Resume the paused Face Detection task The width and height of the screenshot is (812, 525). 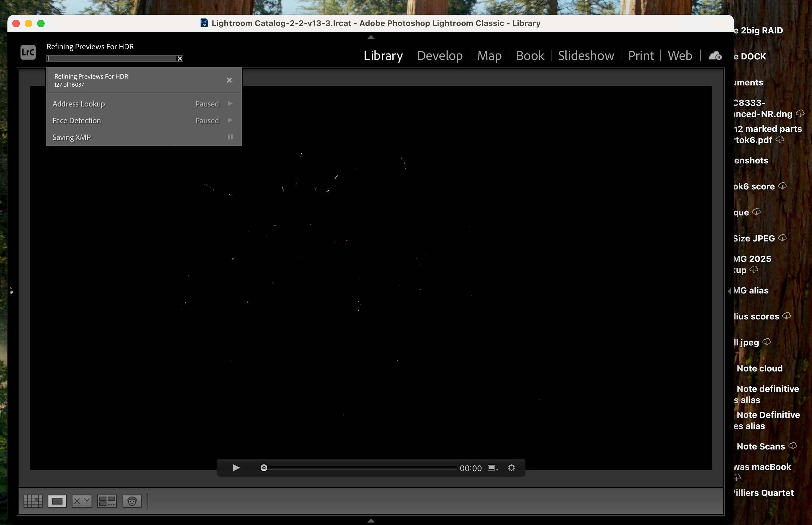(x=230, y=120)
